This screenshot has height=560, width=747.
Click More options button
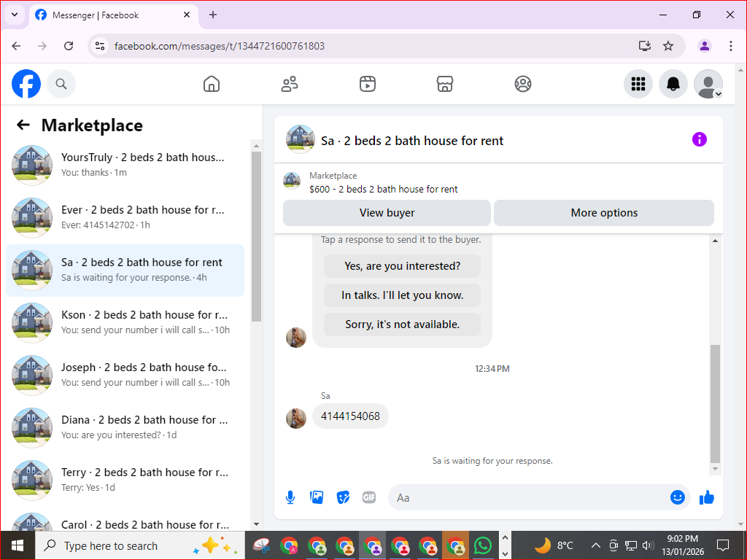[x=604, y=213]
